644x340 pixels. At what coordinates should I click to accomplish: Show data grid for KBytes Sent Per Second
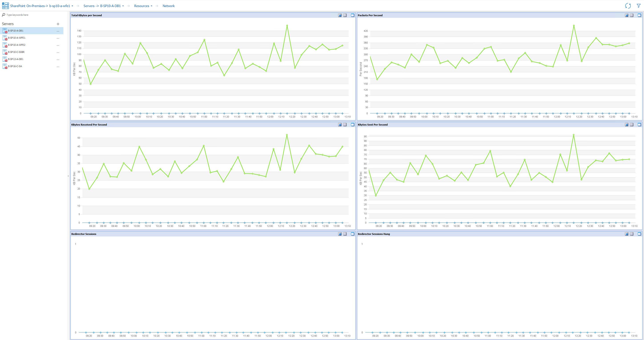(x=632, y=124)
